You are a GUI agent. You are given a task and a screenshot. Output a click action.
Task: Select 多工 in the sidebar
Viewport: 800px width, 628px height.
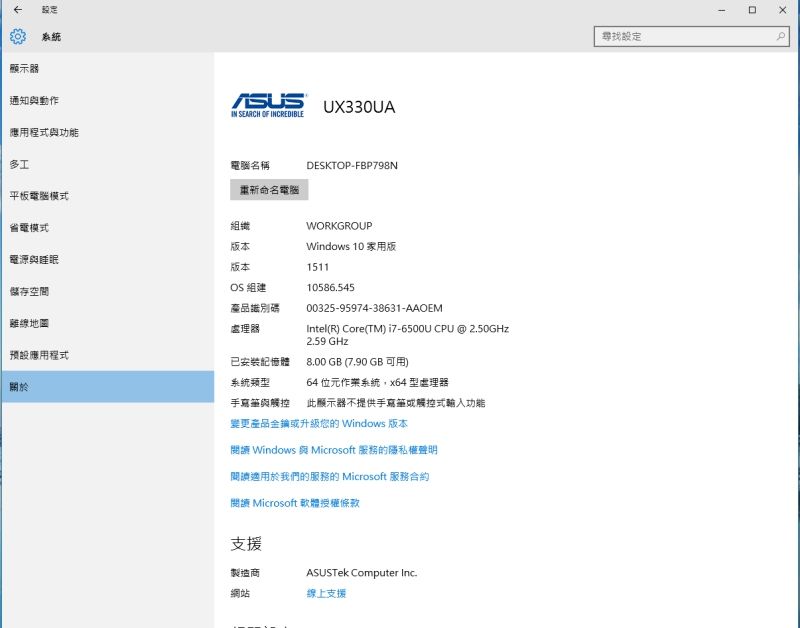107,164
